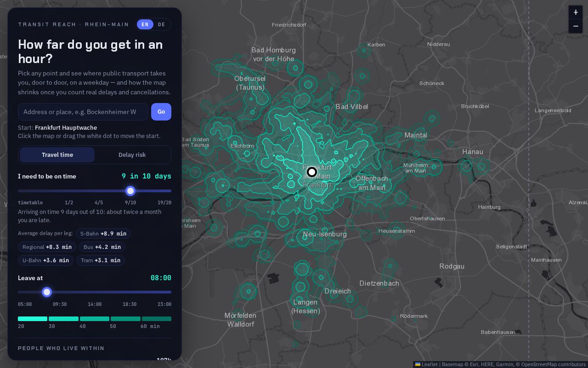Screen dimensions: 588x368
Task: Click the Bad Vilbel map label
Action: coord(352,107)
